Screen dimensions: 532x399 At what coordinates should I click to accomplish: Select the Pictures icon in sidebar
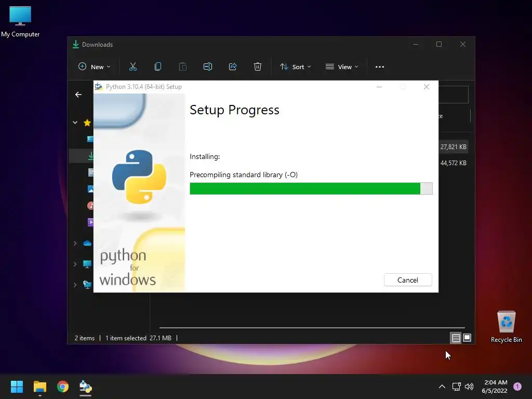point(90,189)
